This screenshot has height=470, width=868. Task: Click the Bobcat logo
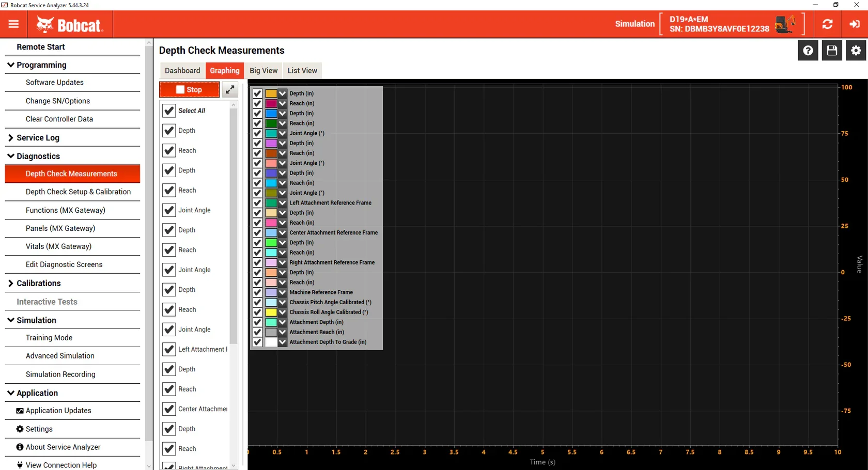(70, 24)
